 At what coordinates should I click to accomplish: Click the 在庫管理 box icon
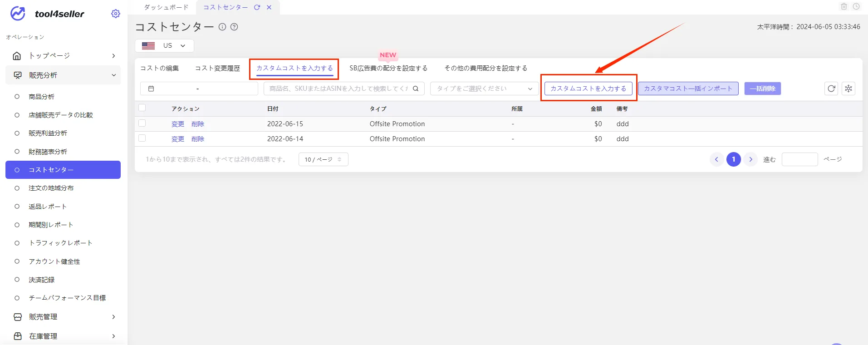pos(18,336)
